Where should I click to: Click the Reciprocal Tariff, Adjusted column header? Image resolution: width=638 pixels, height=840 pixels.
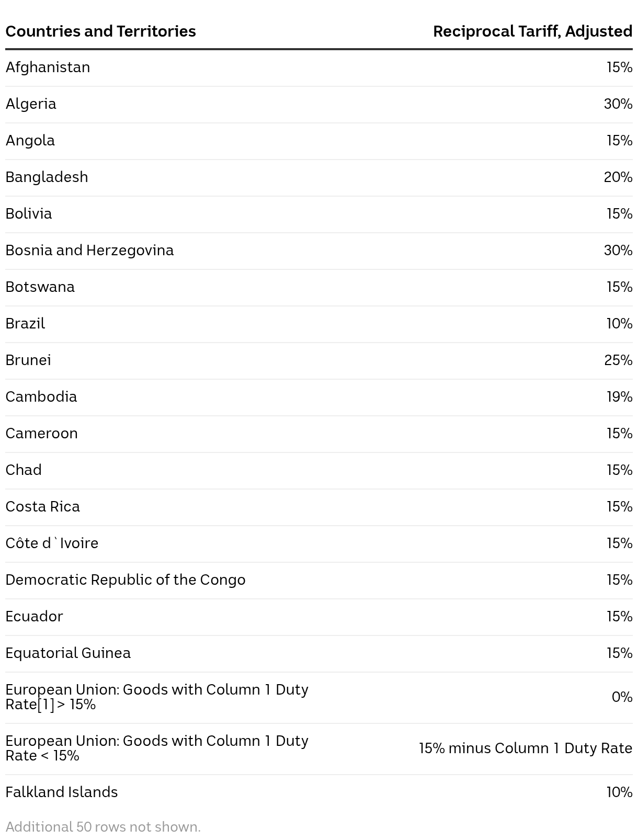click(532, 31)
